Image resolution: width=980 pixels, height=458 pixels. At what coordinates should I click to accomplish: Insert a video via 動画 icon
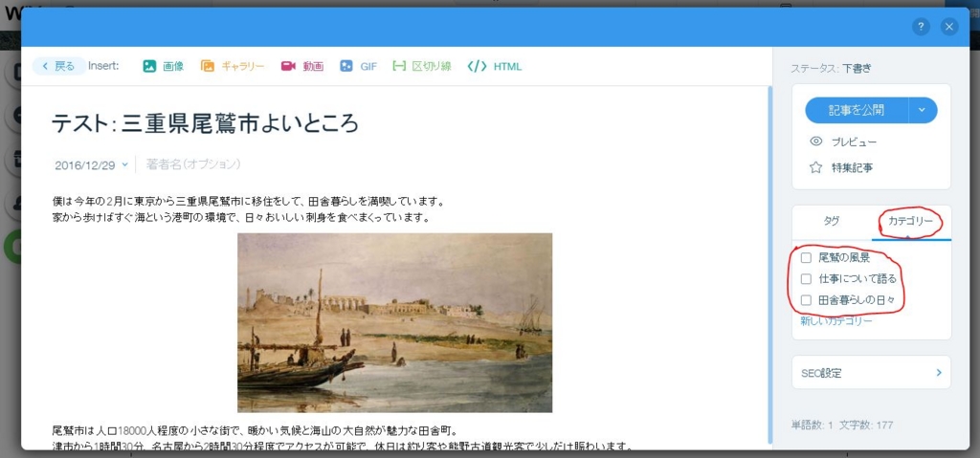(x=288, y=66)
